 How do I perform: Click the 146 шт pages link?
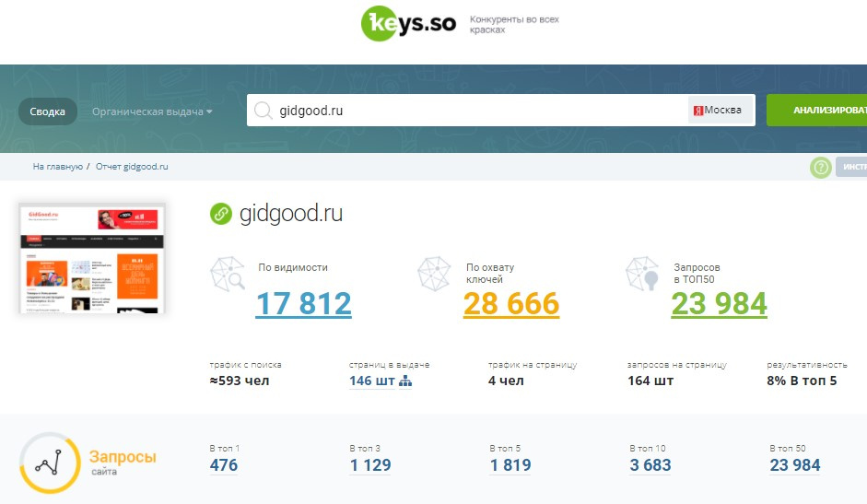[372, 381]
